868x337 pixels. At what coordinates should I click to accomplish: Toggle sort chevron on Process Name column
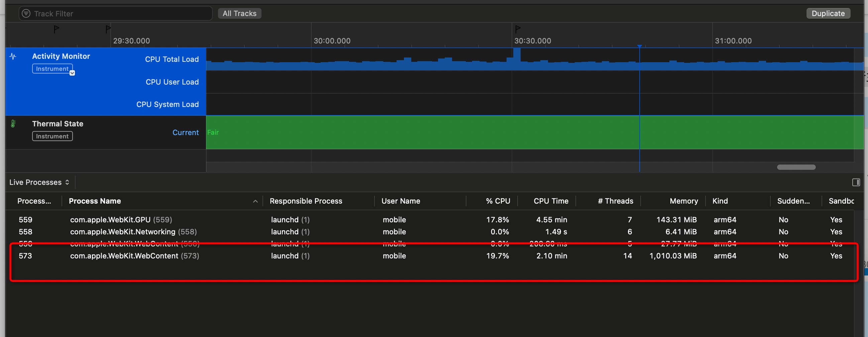click(x=255, y=201)
